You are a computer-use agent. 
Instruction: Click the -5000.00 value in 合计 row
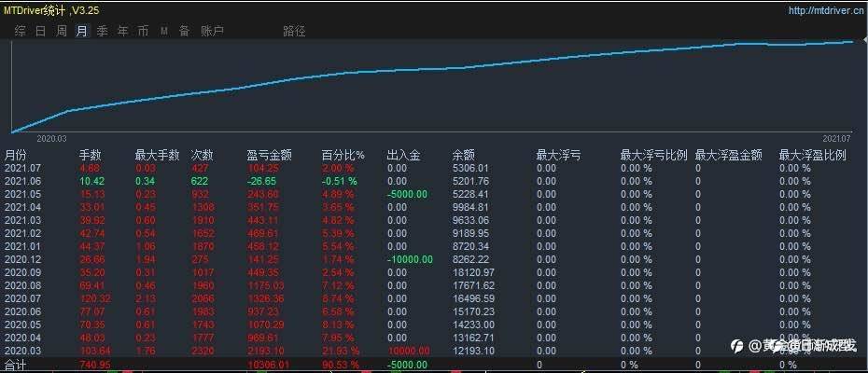click(x=407, y=366)
